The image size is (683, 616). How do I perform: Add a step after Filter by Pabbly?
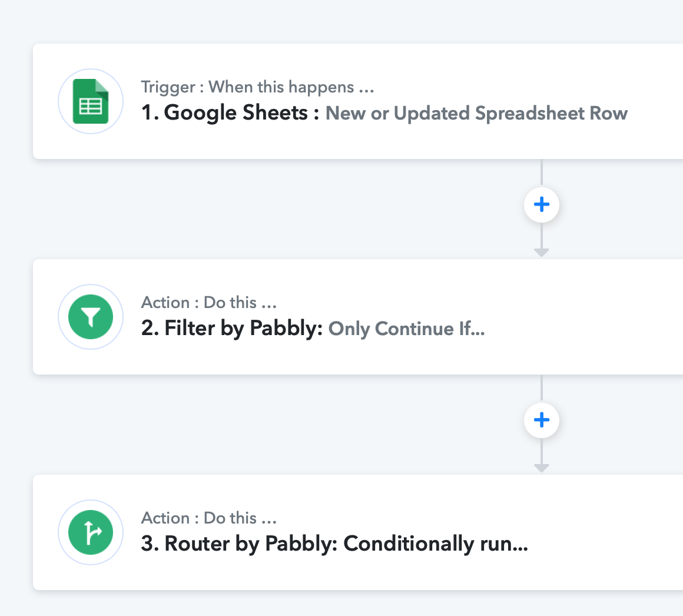542,420
